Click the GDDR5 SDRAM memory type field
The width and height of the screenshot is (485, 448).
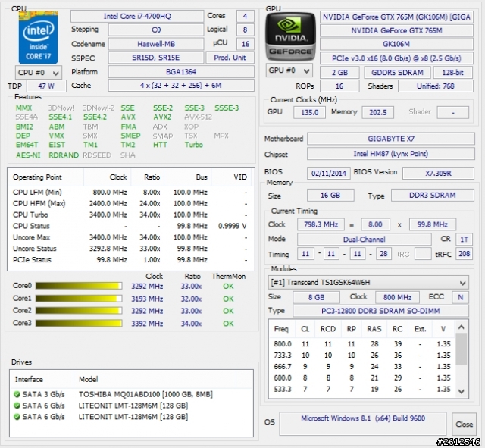click(x=397, y=73)
